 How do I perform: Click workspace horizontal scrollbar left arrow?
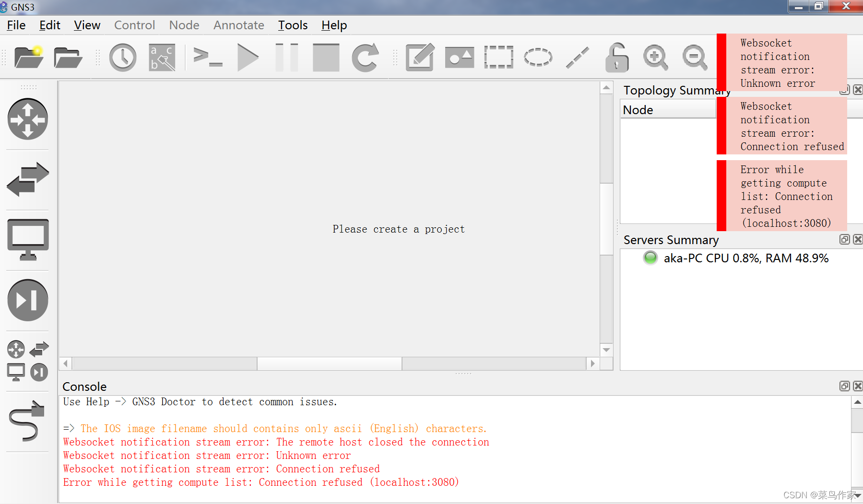click(x=66, y=363)
